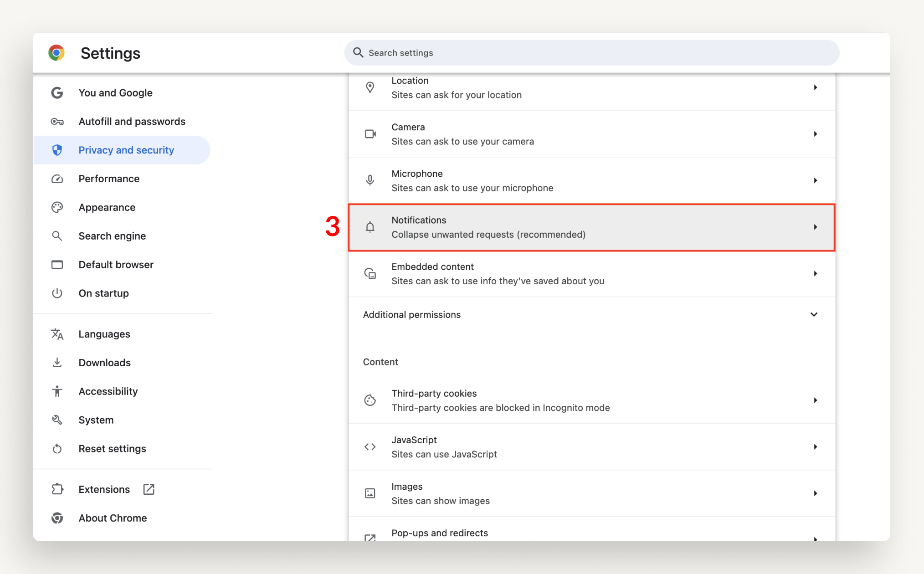Switch to the Search engine section
Screen dimensions: 924x574
click(x=112, y=236)
